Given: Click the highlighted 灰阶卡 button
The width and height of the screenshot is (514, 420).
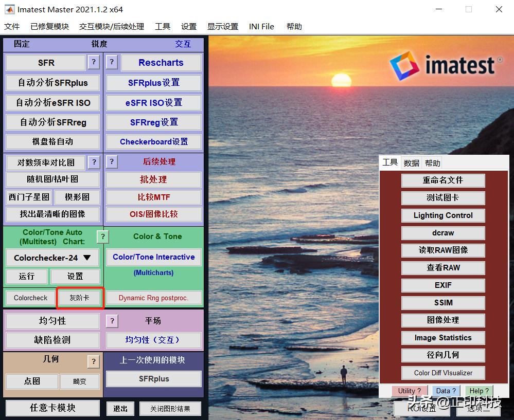Looking at the screenshot, I should point(80,298).
